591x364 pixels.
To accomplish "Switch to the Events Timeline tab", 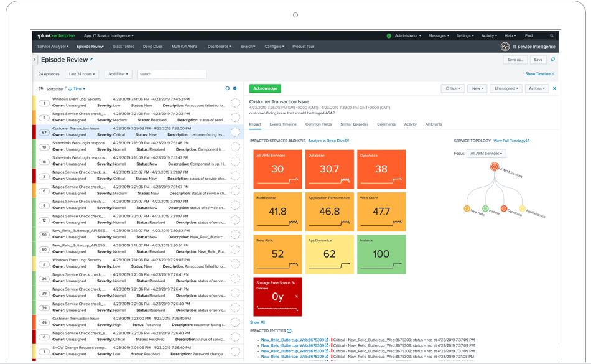I will [x=283, y=124].
